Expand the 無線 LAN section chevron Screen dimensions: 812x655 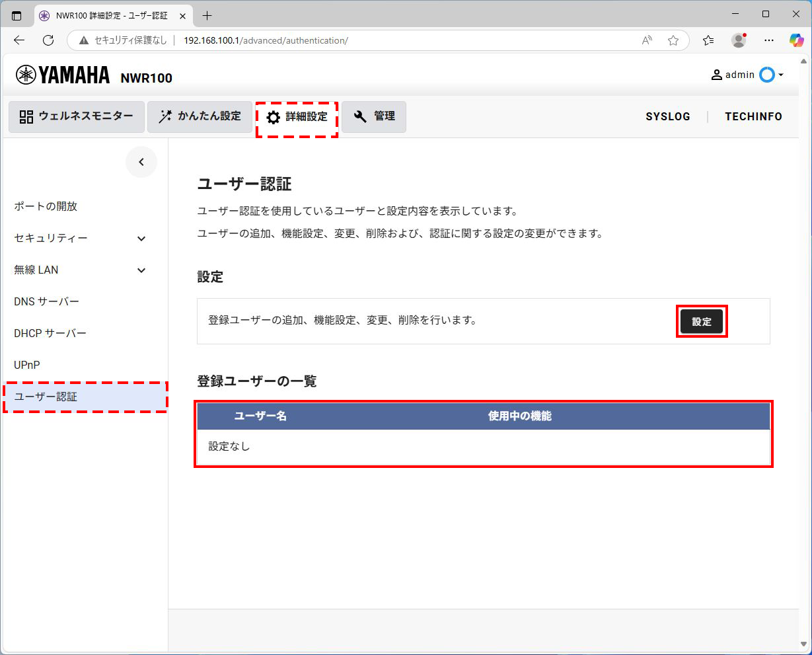141,270
